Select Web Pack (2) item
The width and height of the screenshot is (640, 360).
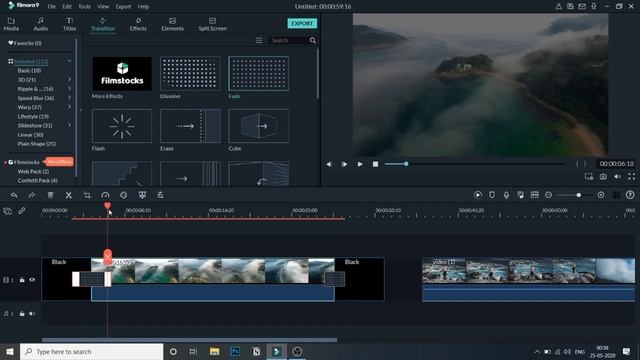point(33,171)
